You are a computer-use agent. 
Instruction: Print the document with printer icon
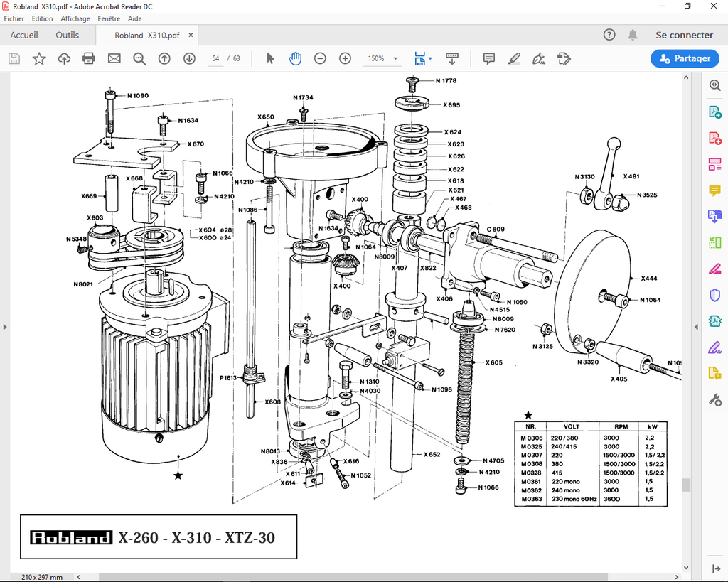click(89, 58)
